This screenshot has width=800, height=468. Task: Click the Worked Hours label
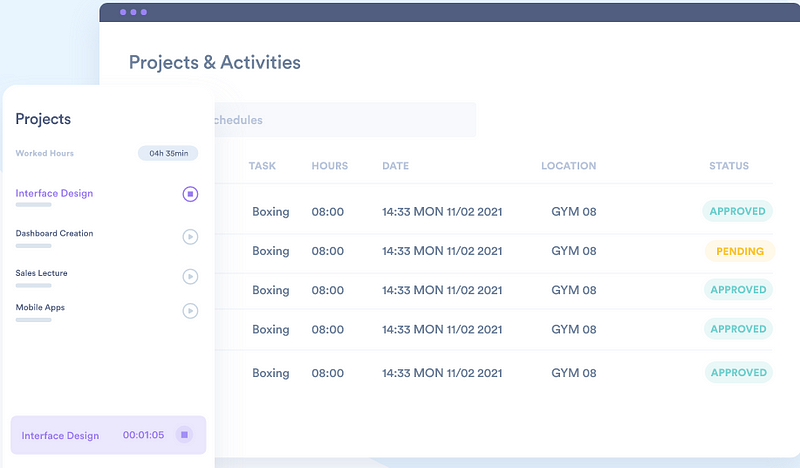pos(44,153)
